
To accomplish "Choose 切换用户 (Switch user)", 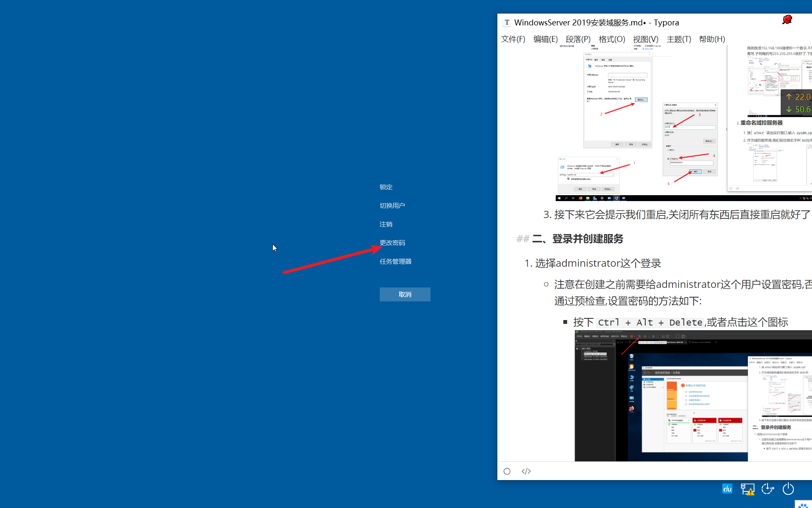I will [x=392, y=206].
